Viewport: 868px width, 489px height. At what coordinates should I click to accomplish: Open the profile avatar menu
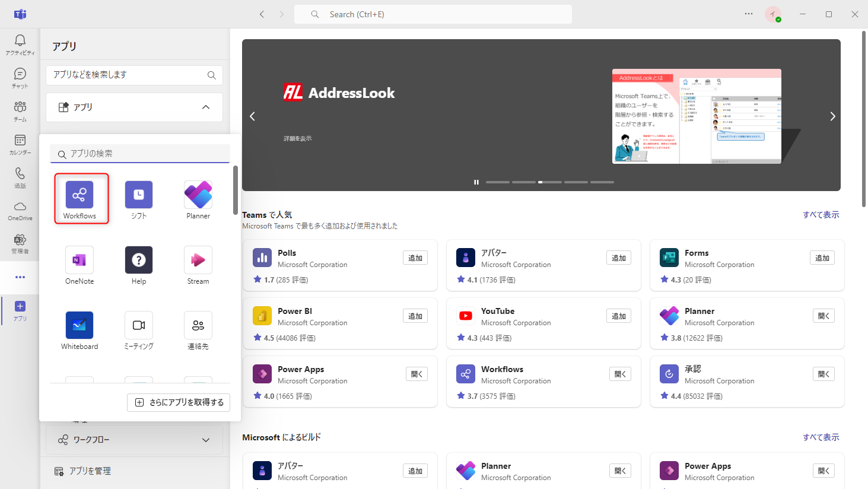point(773,14)
